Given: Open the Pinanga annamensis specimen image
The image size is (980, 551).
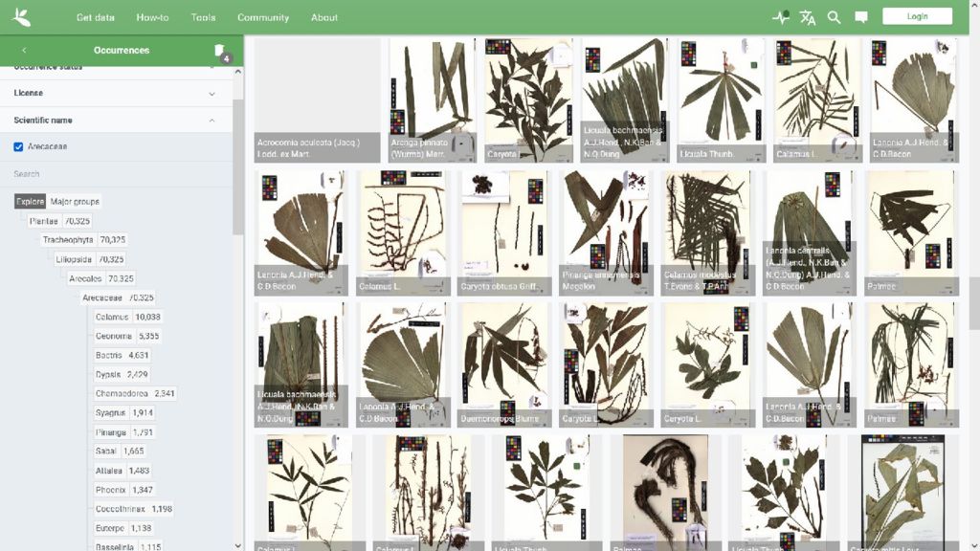Looking at the screenshot, I should pyautogui.click(x=606, y=232).
